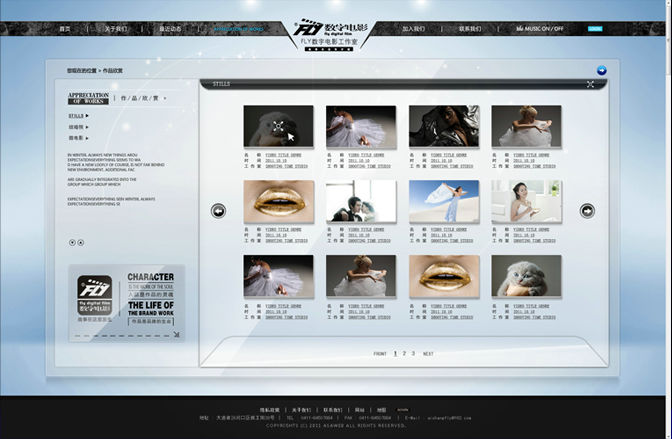Screen dimensions: 672x439
Task: Select the second round dot under sidebar text
Action: click(81, 242)
